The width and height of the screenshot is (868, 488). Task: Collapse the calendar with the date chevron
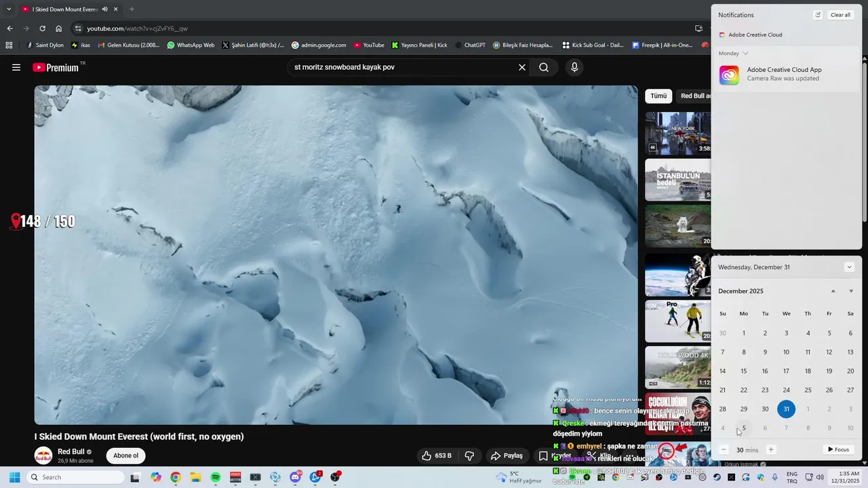(x=849, y=267)
